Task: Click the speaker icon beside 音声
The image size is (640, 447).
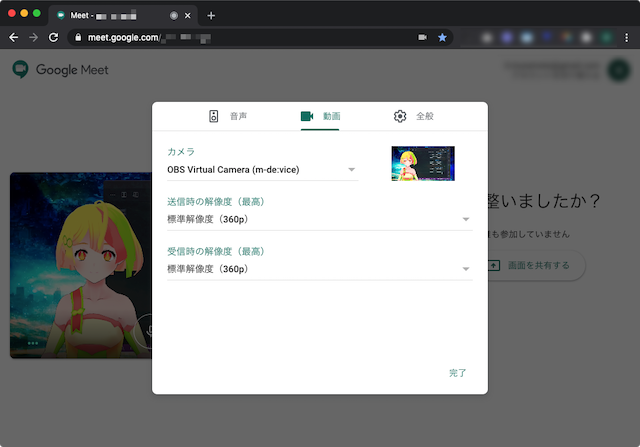Action: [x=213, y=116]
